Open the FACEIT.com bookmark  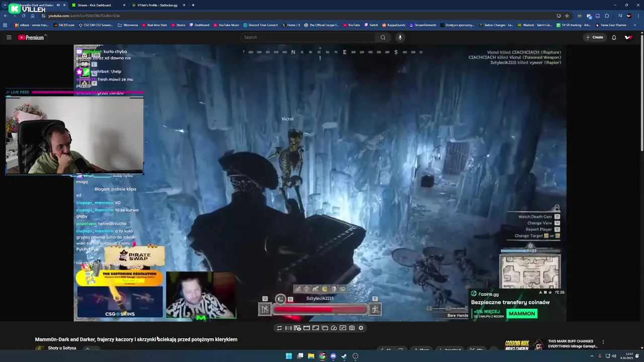click(x=63, y=25)
